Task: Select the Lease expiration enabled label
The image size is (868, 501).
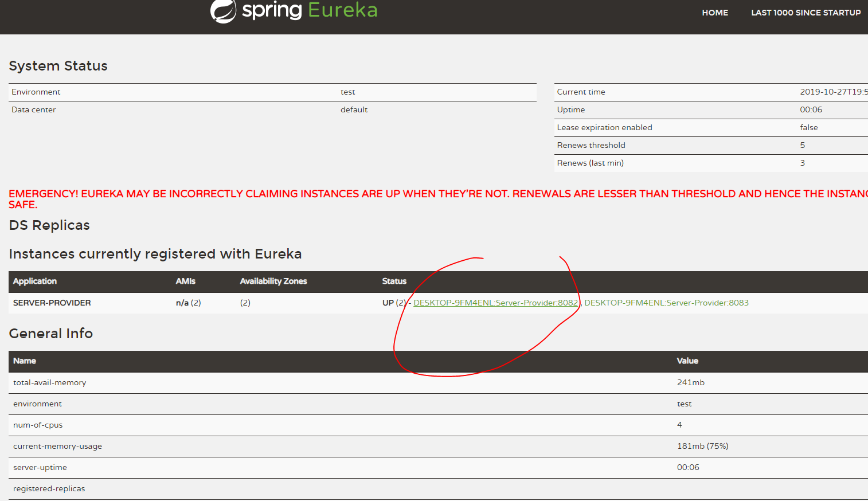Action: click(604, 127)
